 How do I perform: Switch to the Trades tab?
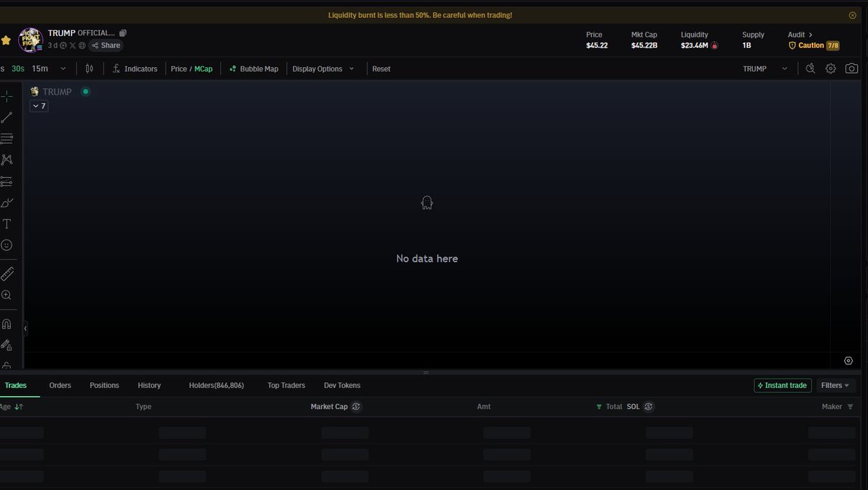coord(15,385)
